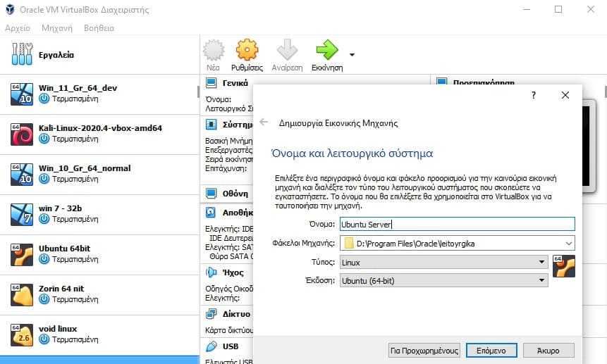Click the Για Προχωρημένους button
This screenshot has height=364, width=607.
point(424,351)
